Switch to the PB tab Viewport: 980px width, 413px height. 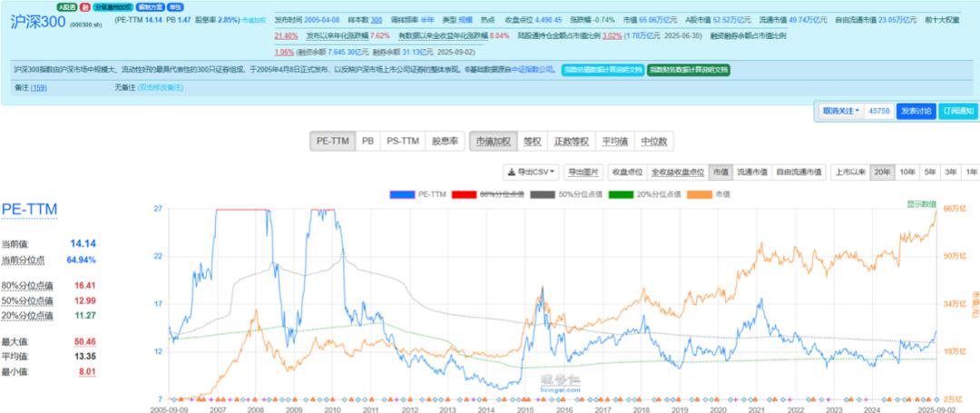[x=367, y=141]
